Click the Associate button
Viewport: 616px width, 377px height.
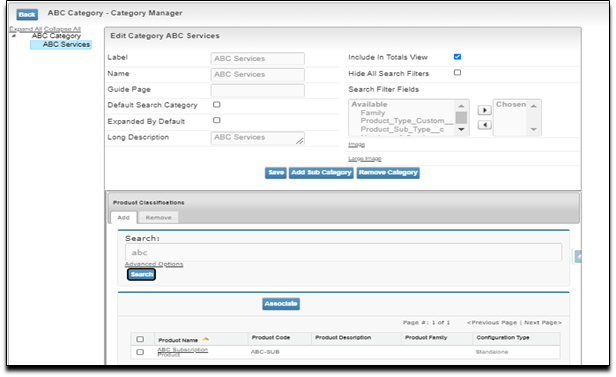(281, 304)
